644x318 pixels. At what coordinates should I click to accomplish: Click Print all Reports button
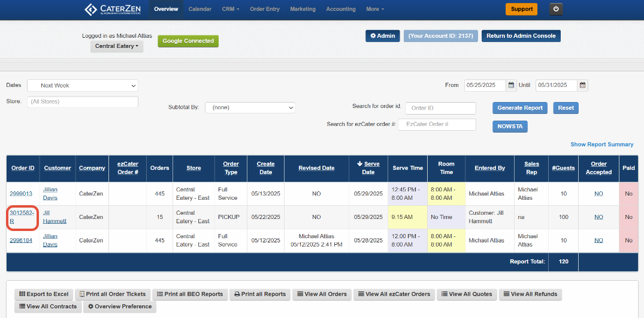coord(260,294)
